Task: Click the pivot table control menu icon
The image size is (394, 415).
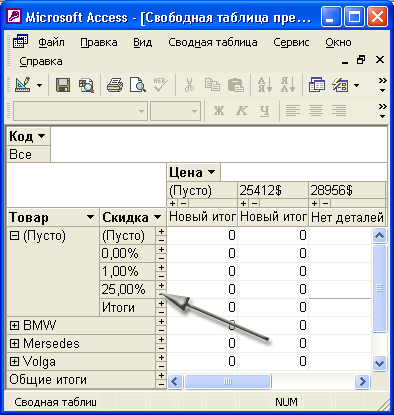Action: 20,41
